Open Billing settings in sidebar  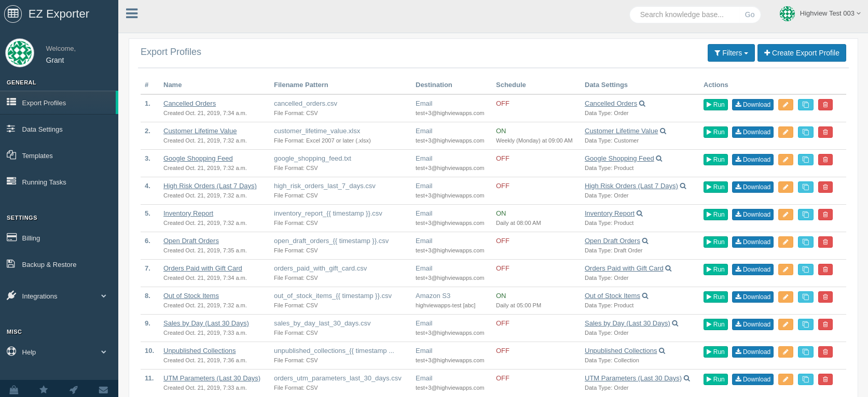click(59, 238)
